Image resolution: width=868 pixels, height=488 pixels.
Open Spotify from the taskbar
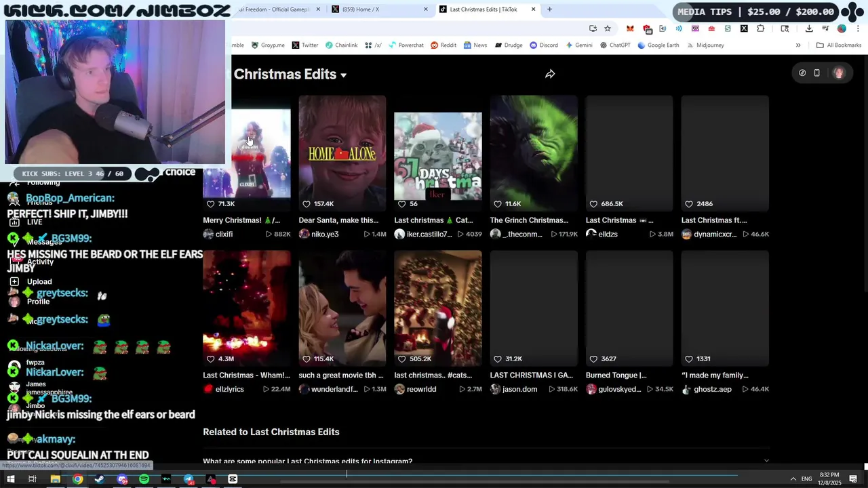pyautogui.click(x=144, y=479)
